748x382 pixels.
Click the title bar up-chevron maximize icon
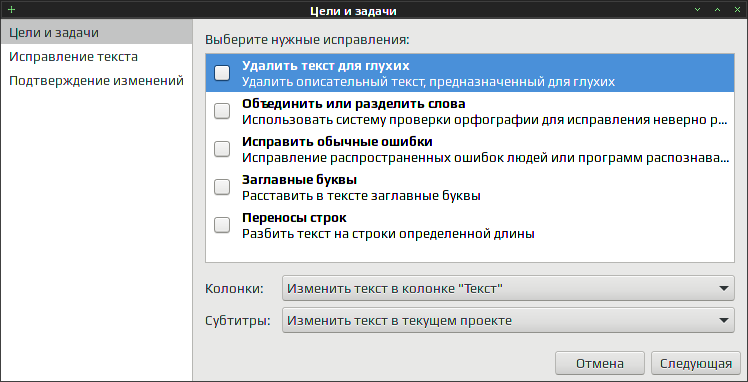tap(717, 10)
